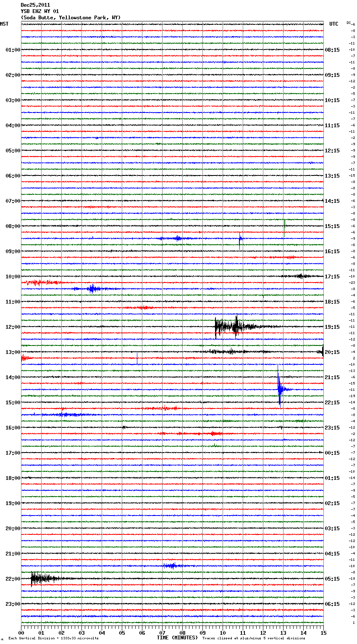Click the "TIME (MINUTES)" axis title
The image size is (357, 644).
tap(177, 638)
